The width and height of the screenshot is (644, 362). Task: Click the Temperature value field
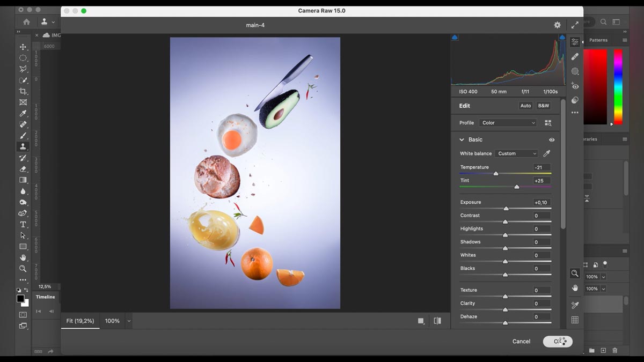coord(542,167)
